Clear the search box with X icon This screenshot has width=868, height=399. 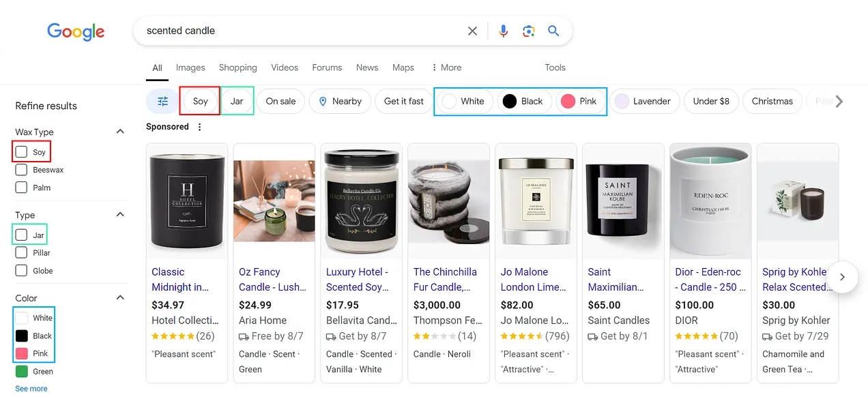point(472,31)
